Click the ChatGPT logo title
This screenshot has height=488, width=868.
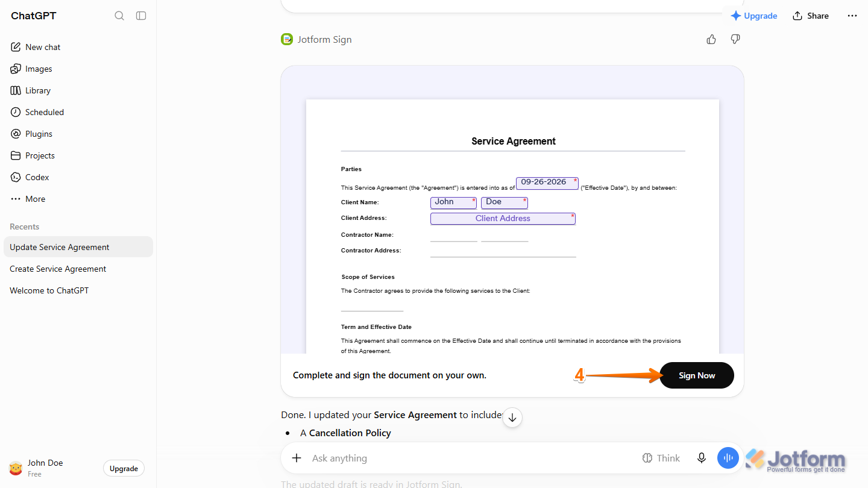(x=34, y=16)
